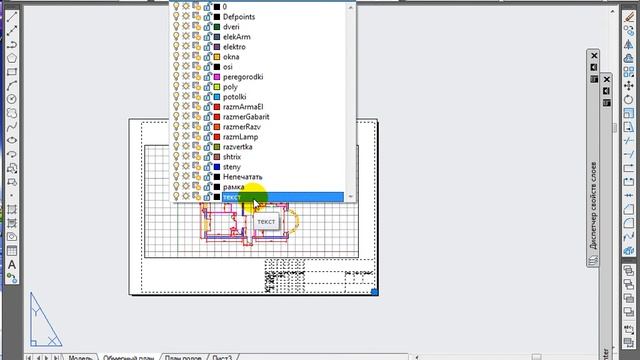Choose the Defpoints layer from list
The image size is (640, 360).
(239, 17)
